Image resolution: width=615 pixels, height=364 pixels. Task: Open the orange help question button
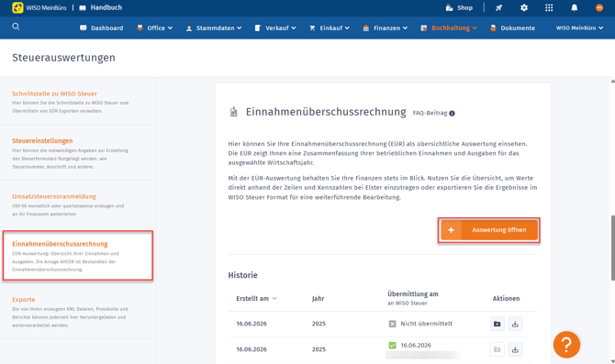[566, 345]
